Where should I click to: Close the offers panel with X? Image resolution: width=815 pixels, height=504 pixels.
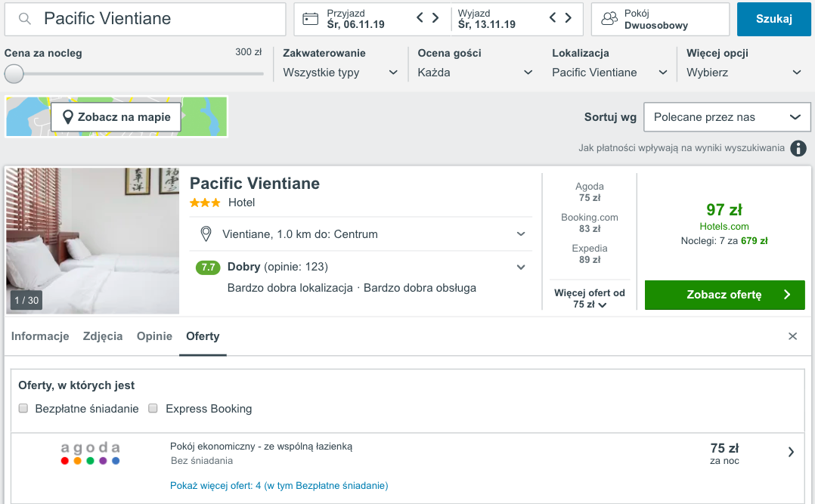coord(792,336)
